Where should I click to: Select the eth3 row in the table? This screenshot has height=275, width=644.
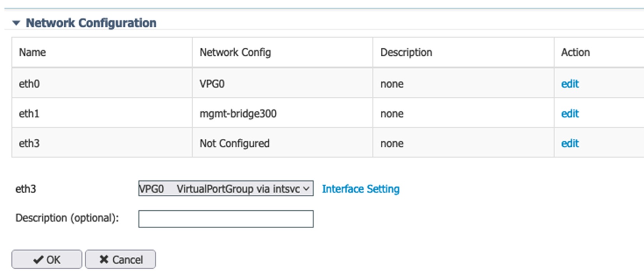pyautogui.click(x=102, y=143)
